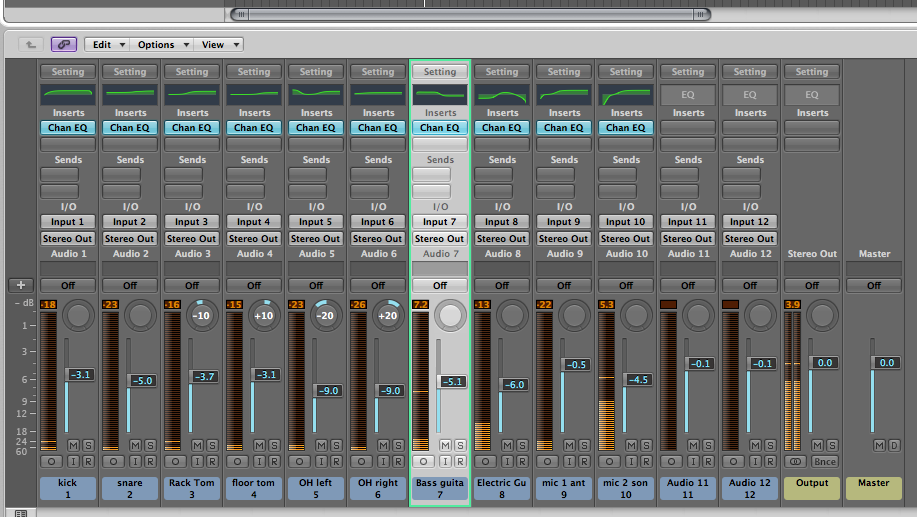Click the panel toggle icon at bottom-left corner

20,513
